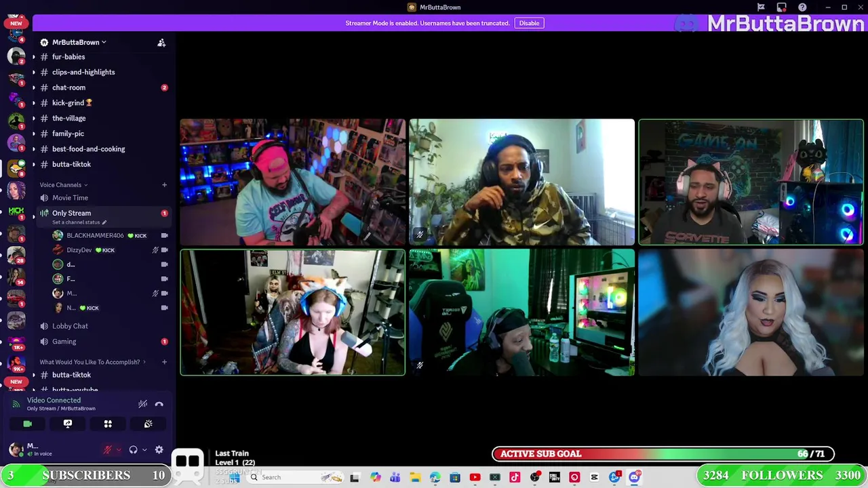Add a channel to Voice Channels
Screen dimensions: 868x488
tap(164, 184)
